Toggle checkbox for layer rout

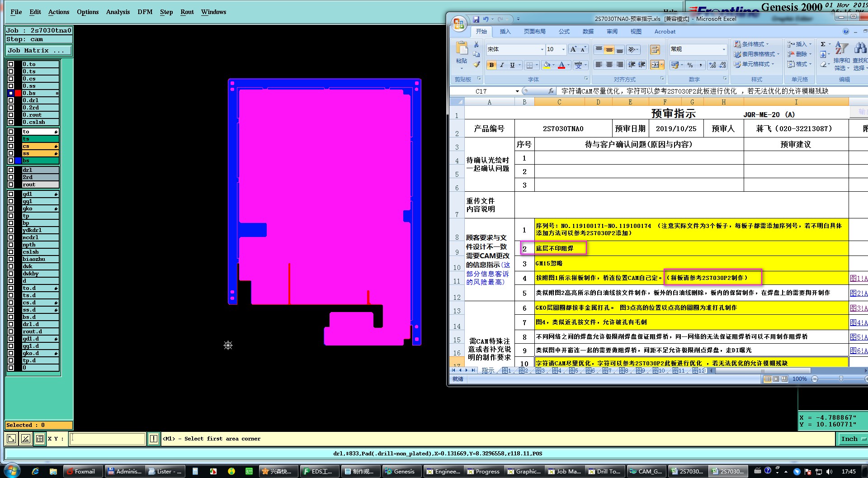[x=11, y=185]
